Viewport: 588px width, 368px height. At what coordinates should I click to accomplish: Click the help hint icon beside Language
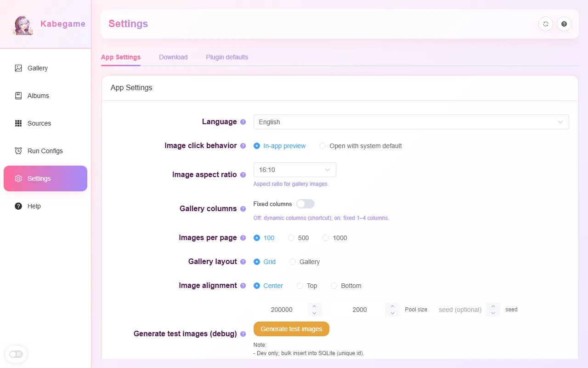(243, 122)
